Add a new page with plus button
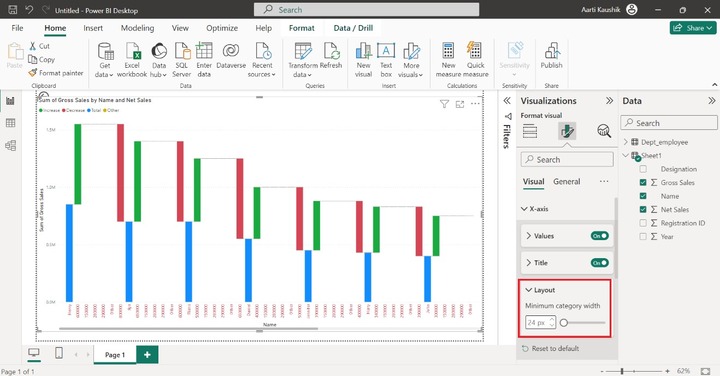This screenshot has height=376, width=720. pyautogui.click(x=147, y=354)
